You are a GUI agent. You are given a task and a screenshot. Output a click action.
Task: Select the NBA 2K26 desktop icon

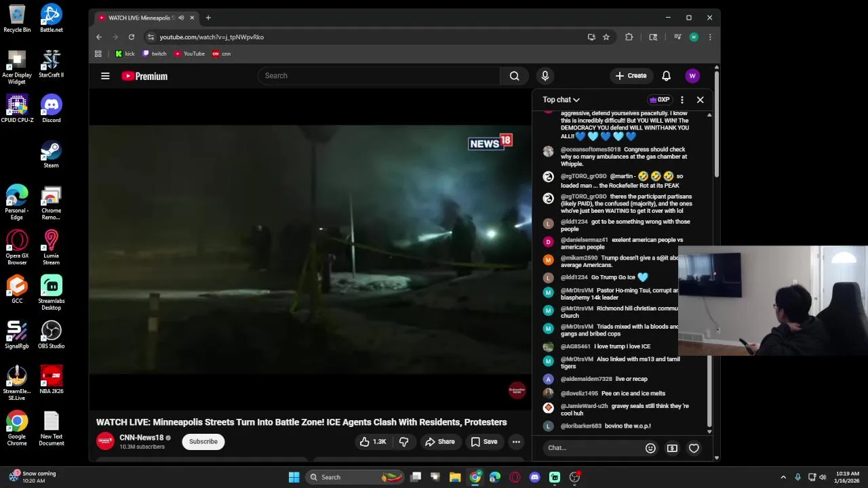pyautogui.click(x=52, y=380)
